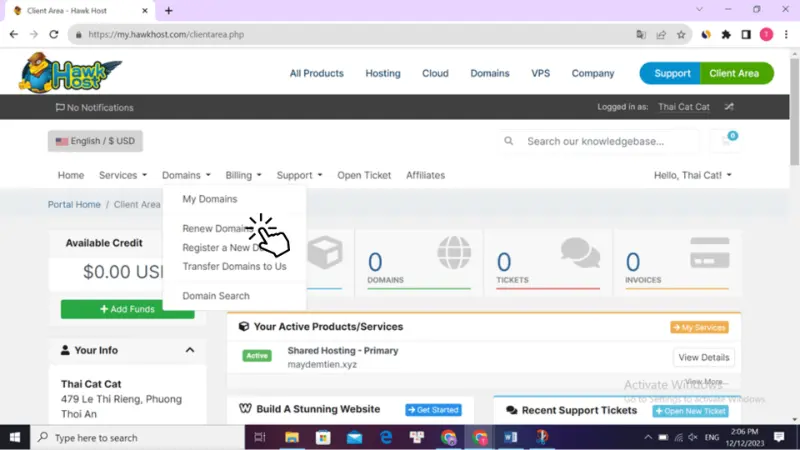
Task: Toggle the browser side panel icon
Action: 746,35
